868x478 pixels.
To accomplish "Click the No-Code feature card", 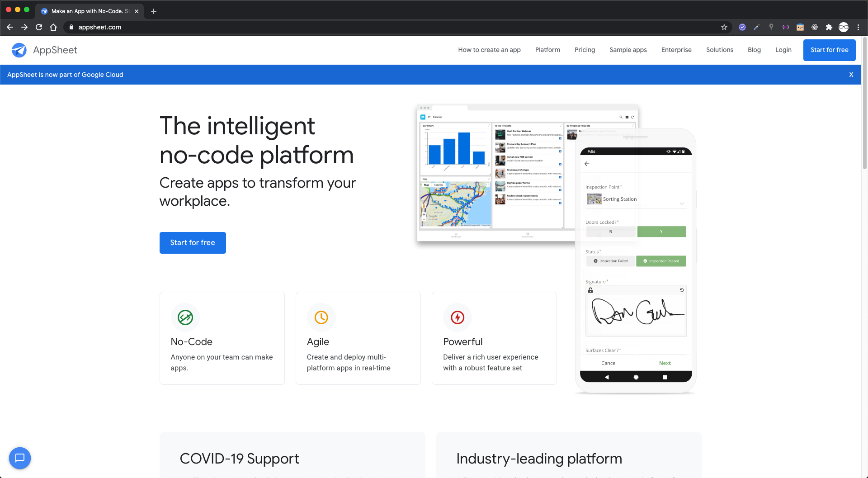I will 222,338.
